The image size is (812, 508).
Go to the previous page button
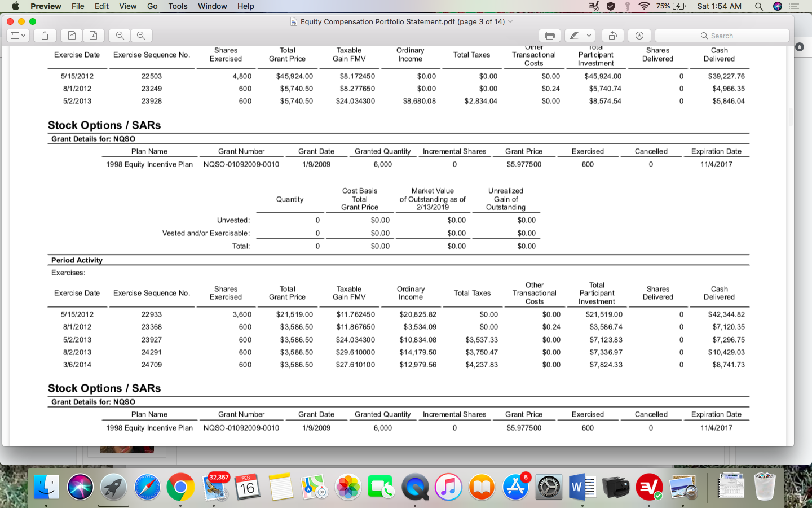[x=72, y=36]
